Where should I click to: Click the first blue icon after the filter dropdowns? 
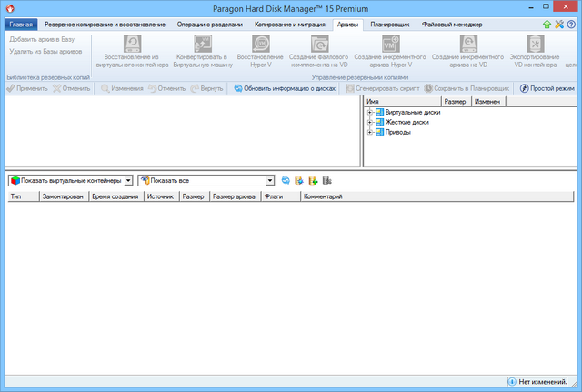(286, 181)
